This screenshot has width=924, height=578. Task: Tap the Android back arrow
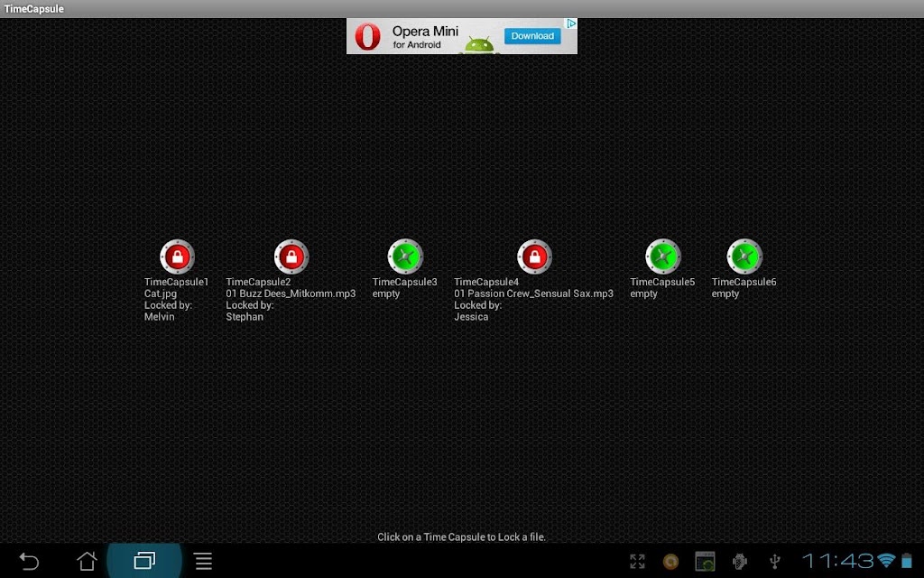29,561
